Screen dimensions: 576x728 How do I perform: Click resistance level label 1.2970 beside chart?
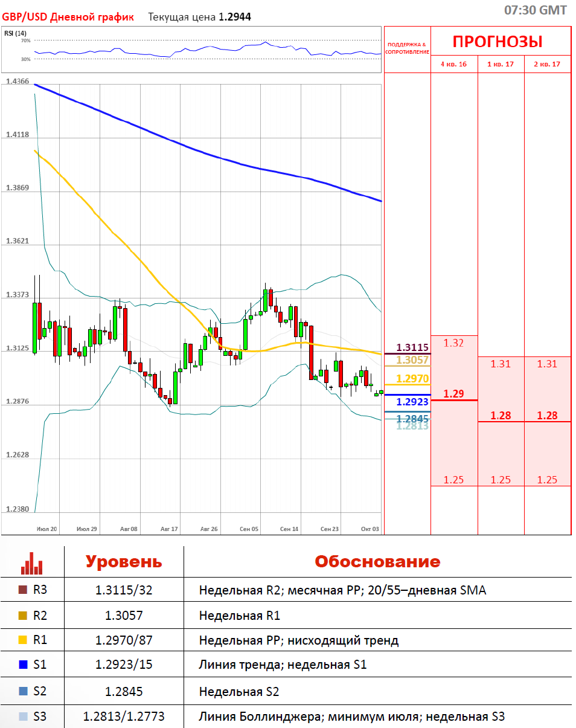(412, 379)
